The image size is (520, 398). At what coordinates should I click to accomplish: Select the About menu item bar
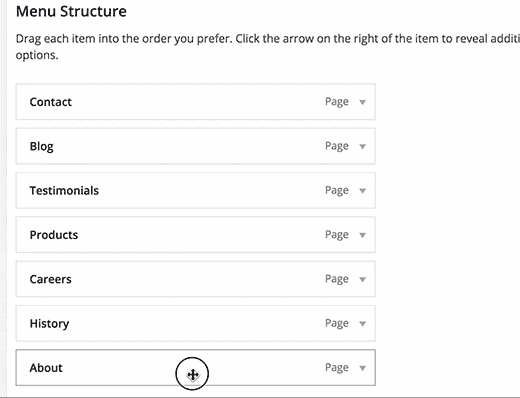196,368
